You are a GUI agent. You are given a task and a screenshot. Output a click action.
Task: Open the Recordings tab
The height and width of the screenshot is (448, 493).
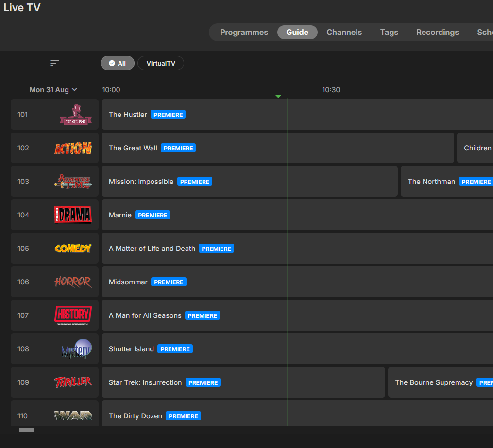(x=437, y=33)
